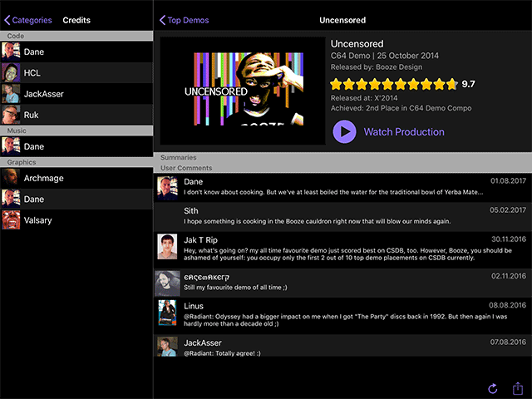
Task: Select JackAsser under the Code section
Action: [x=76, y=94]
